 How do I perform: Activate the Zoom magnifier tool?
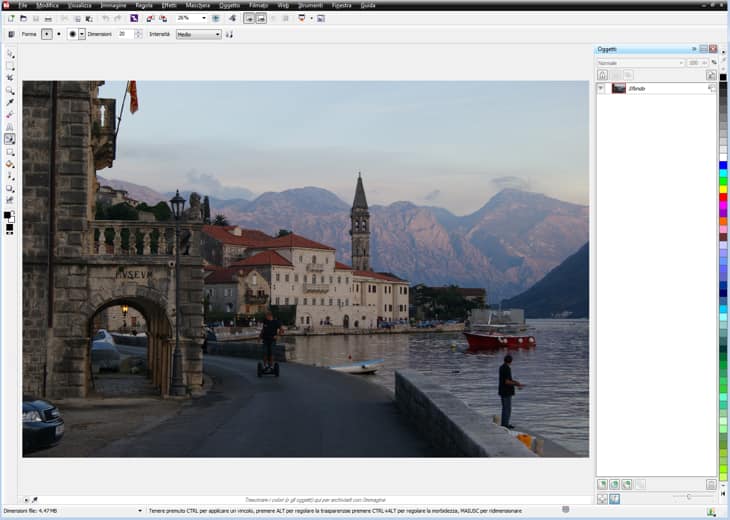(x=10, y=90)
